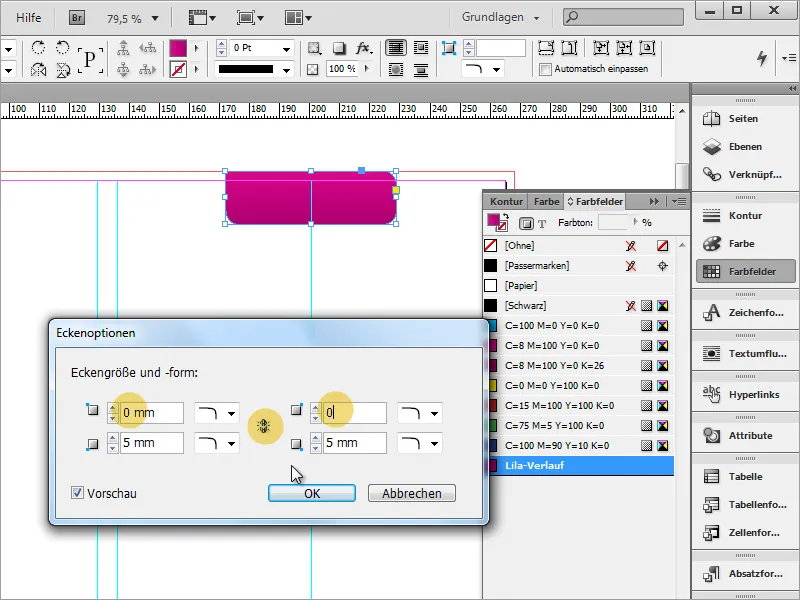Open the stroke weight dropdown
The width and height of the screenshot is (800, 600).
[x=287, y=48]
